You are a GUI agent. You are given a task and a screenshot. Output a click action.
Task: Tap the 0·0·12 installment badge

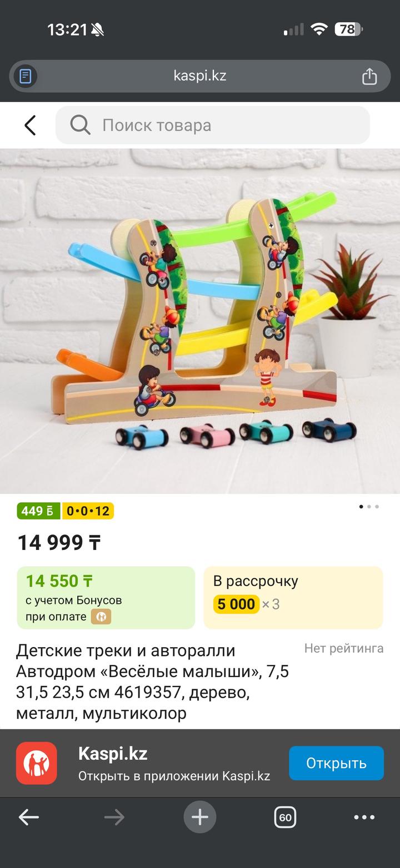(88, 511)
